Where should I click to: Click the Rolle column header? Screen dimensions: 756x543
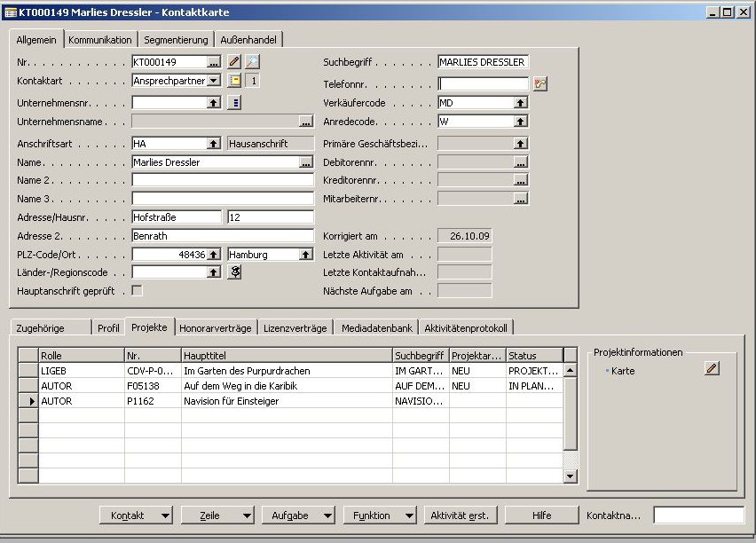pyautogui.click(x=82, y=356)
